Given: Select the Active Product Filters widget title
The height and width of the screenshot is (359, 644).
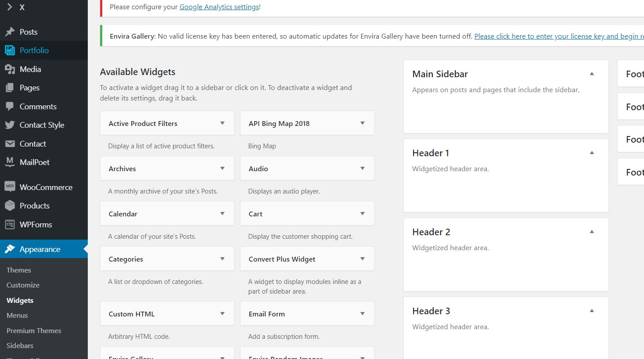Looking at the screenshot, I should pyautogui.click(x=143, y=124).
